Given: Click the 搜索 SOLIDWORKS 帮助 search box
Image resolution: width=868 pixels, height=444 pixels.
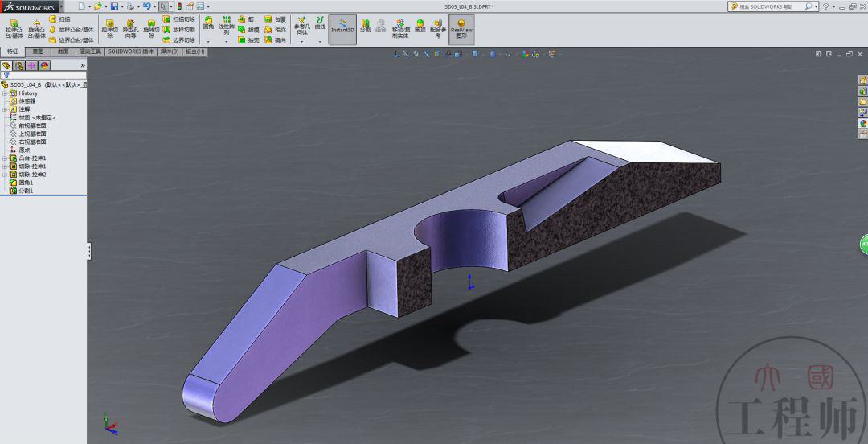Looking at the screenshot, I should pos(773,6).
